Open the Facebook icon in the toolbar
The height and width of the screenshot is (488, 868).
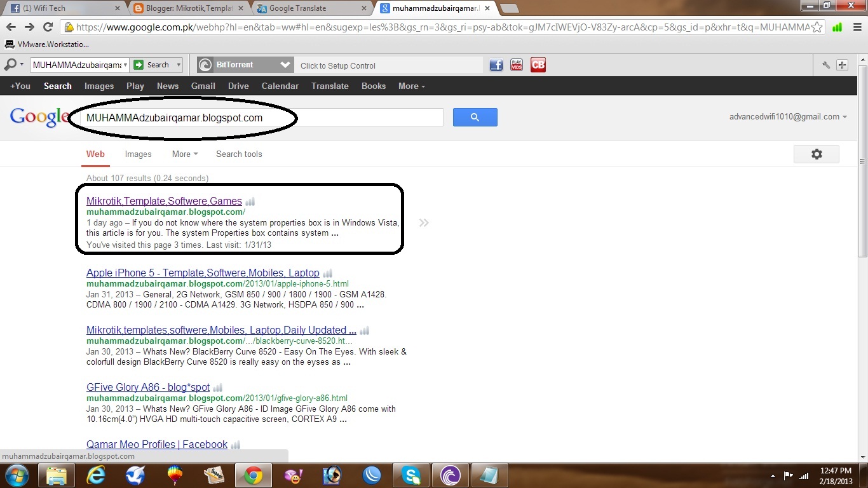(x=496, y=65)
